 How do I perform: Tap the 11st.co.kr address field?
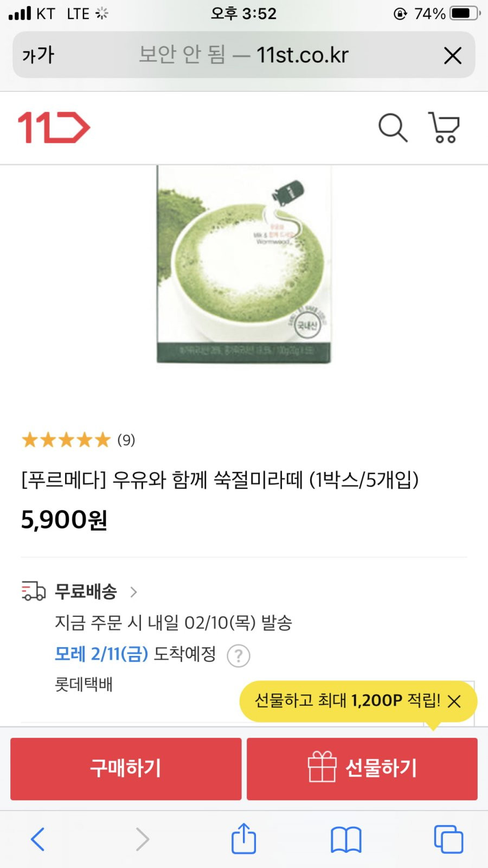(243, 55)
